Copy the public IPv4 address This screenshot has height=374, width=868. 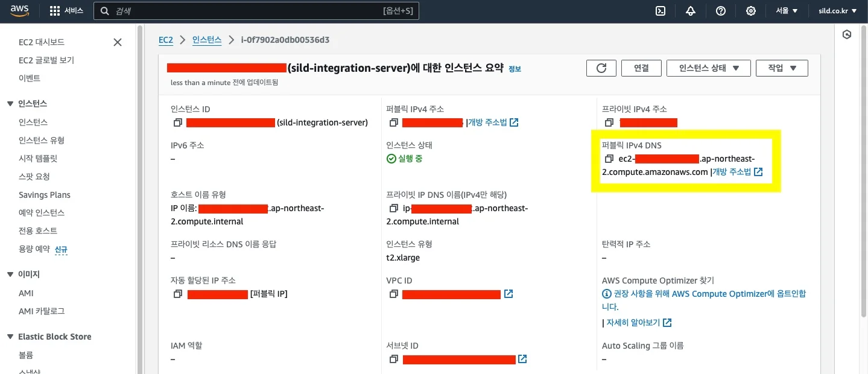pyautogui.click(x=393, y=122)
